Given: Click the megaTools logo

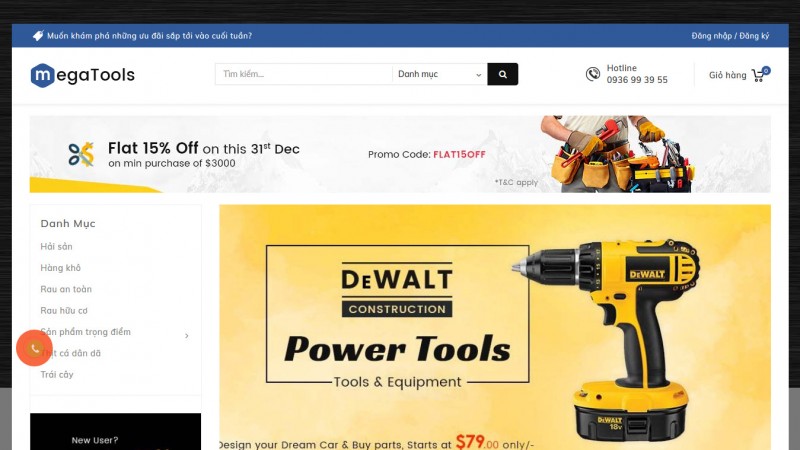Looking at the screenshot, I should [x=83, y=75].
